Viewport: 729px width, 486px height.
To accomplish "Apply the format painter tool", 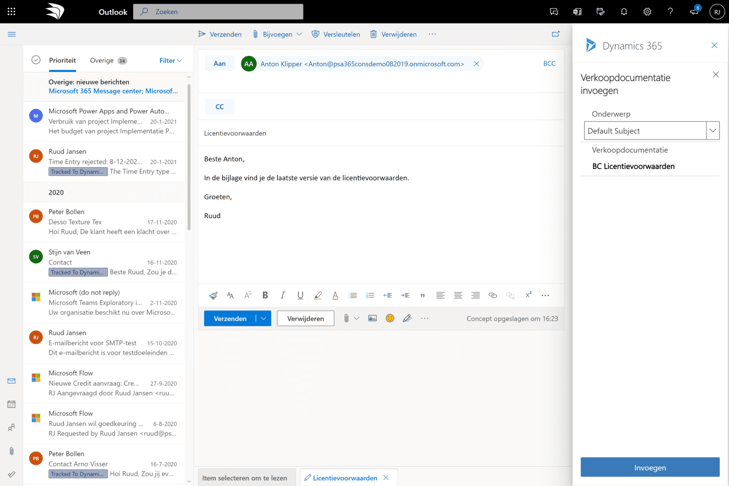I will (x=213, y=295).
